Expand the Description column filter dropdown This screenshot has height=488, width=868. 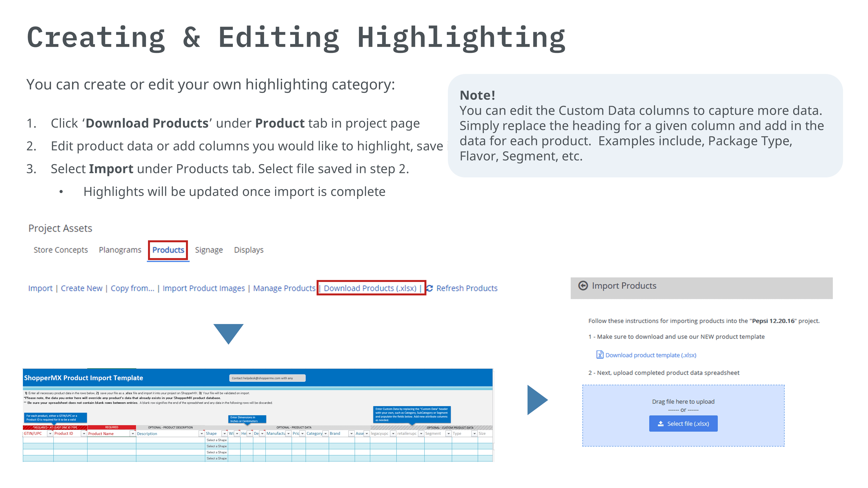(x=202, y=434)
